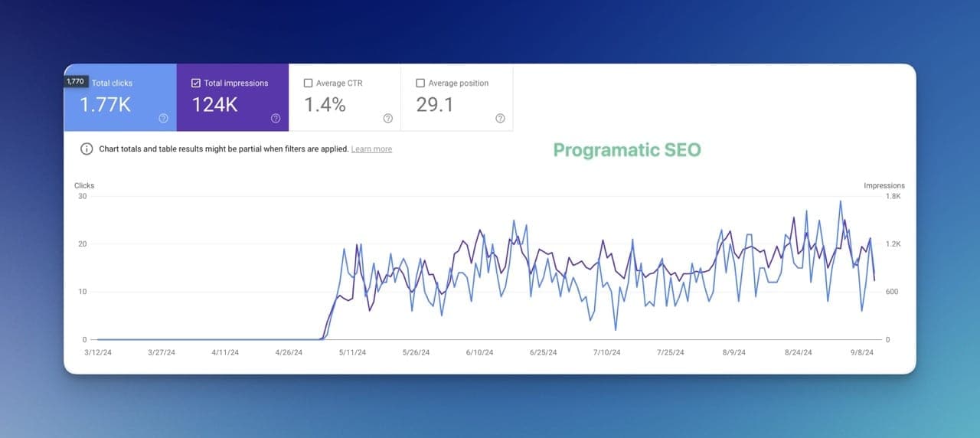The image size is (980, 438).
Task: Open the Learn more link
Action: tap(371, 149)
